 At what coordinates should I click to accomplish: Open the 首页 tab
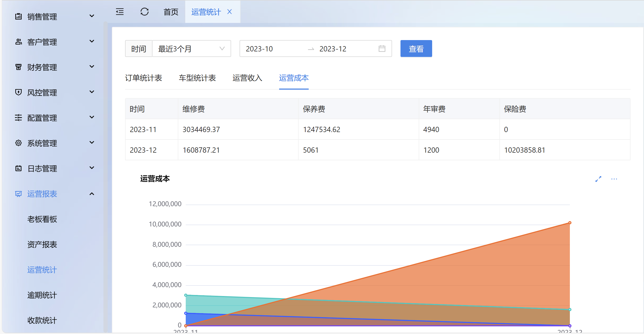tap(171, 12)
